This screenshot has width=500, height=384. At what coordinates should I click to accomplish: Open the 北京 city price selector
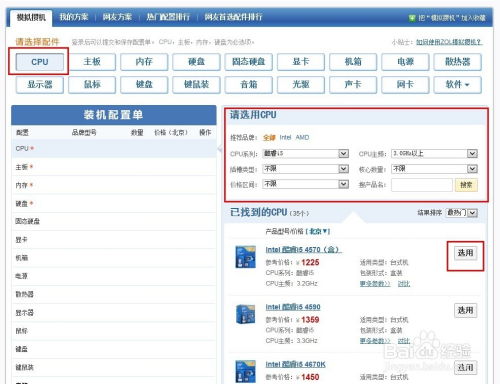318,231
